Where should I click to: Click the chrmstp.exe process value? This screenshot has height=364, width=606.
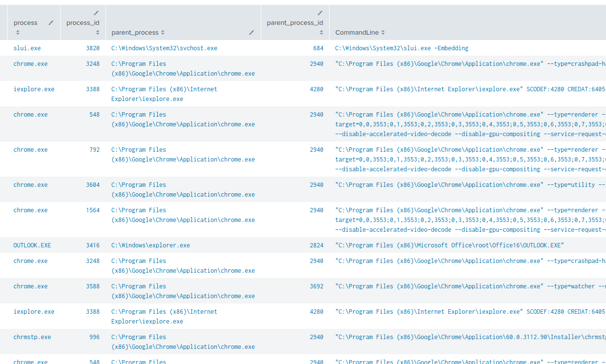tap(32, 337)
